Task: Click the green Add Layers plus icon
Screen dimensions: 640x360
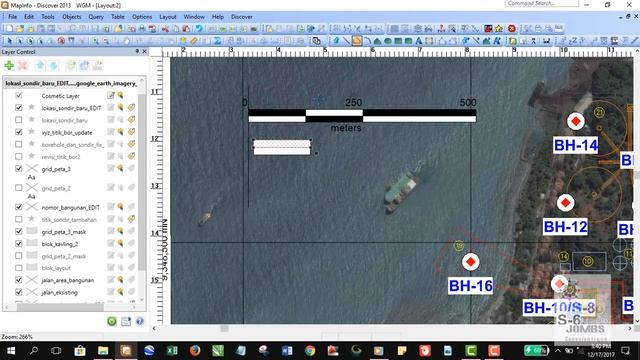Action: click(x=9, y=65)
